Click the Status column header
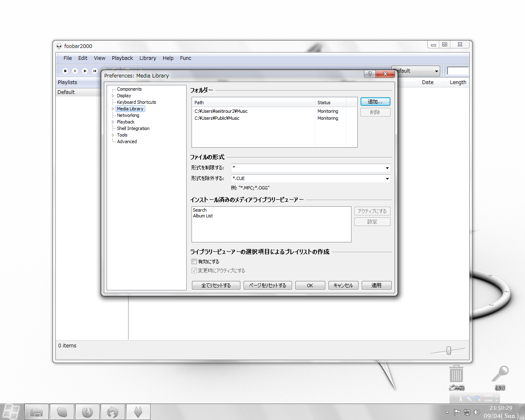This screenshot has height=420, width=525. click(x=331, y=103)
